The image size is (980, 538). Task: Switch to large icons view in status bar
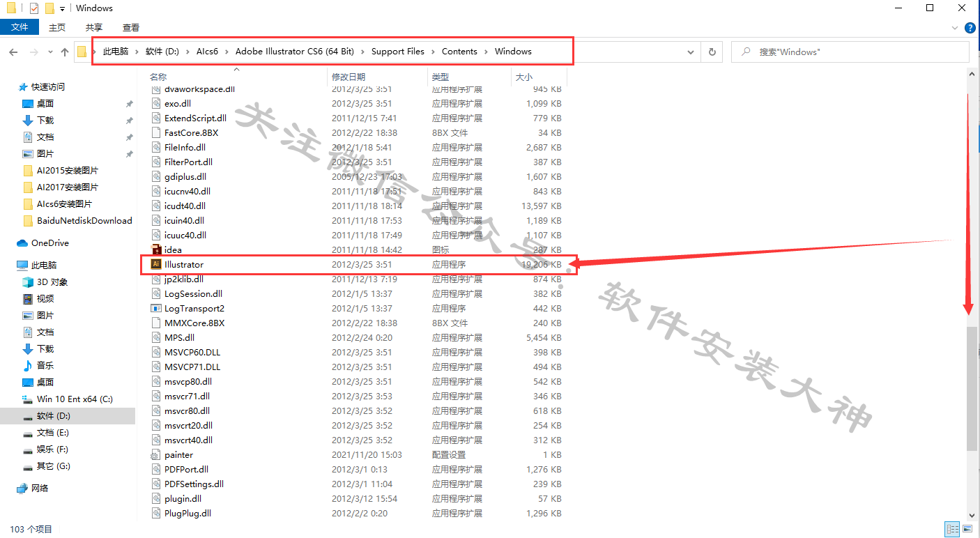pyautogui.click(x=967, y=530)
